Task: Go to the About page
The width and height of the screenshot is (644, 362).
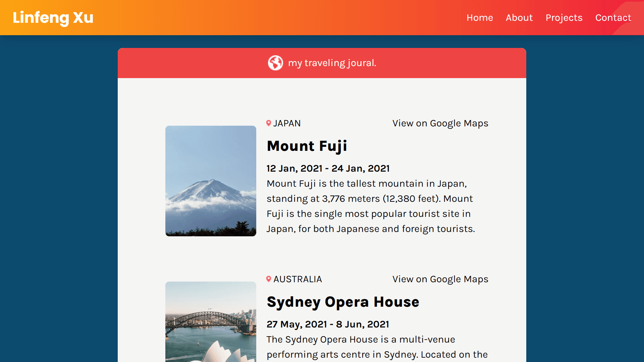Action: pos(519,18)
